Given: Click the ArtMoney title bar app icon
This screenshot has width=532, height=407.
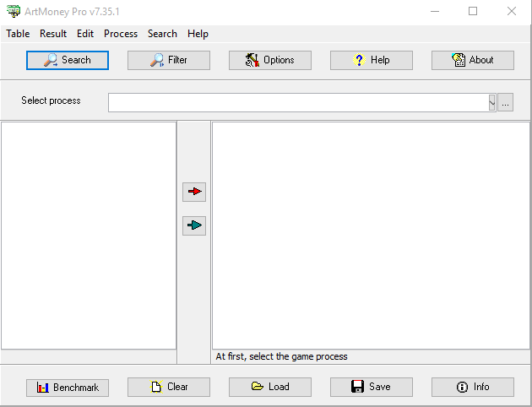Looking at the screenshot, I should point(14,11).
